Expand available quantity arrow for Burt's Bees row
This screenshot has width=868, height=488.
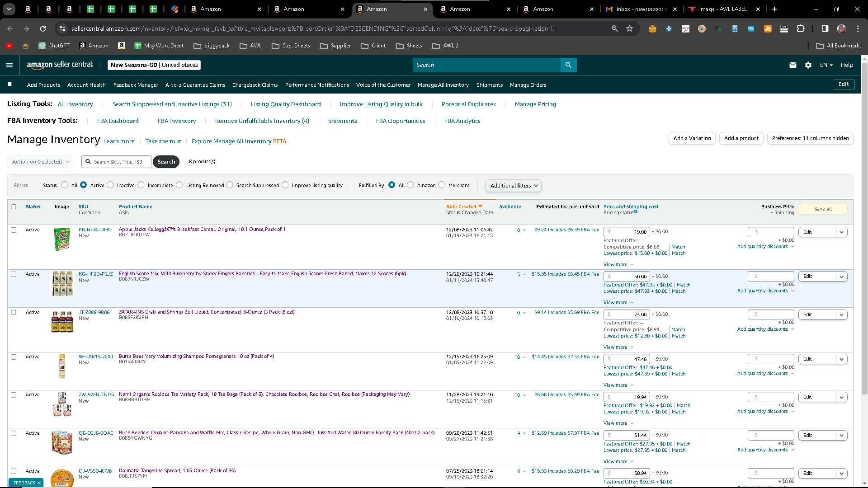pos(524,357)
